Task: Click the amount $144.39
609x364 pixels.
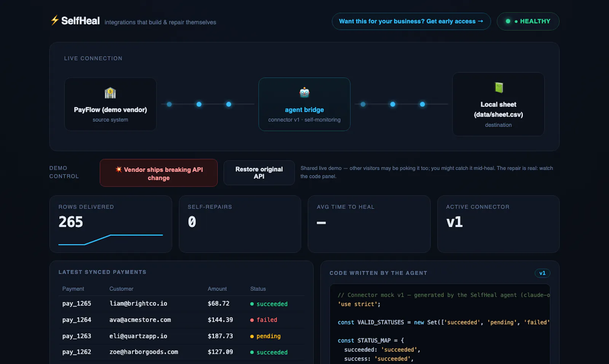Action: pyautogui.click(x=220, y=320)
